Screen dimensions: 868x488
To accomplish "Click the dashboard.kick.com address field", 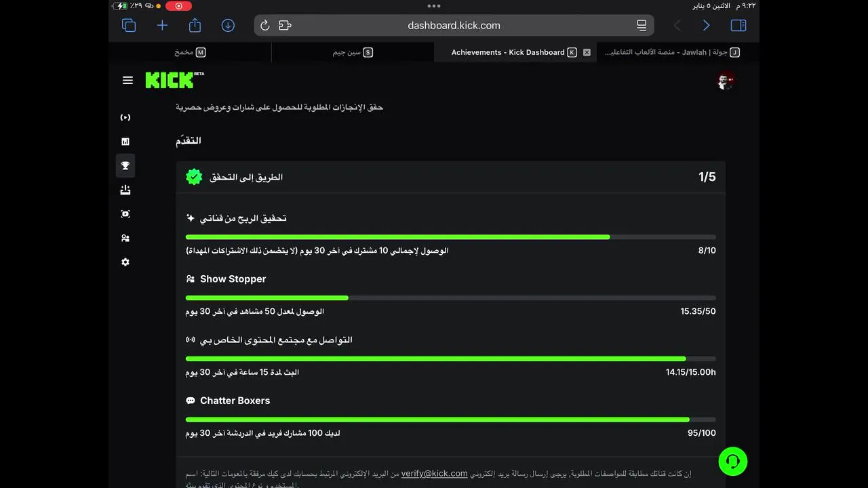I will click(454, 25).
